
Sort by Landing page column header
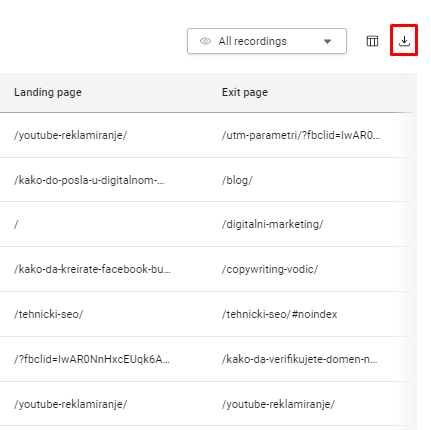(48, 92)
